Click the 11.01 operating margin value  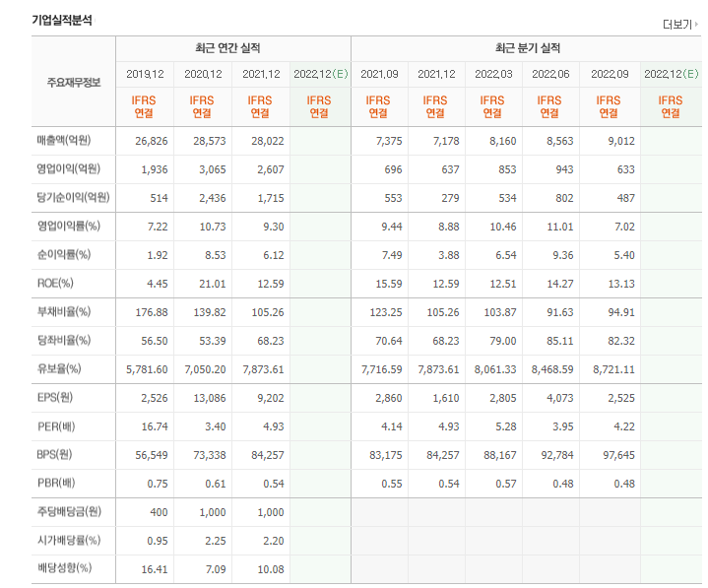(560, 227)
